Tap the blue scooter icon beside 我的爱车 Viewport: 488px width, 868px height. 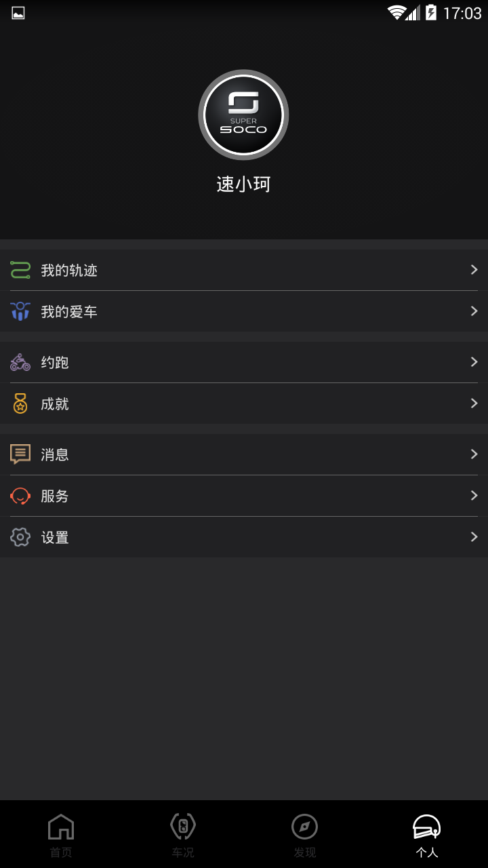(20, 311)
